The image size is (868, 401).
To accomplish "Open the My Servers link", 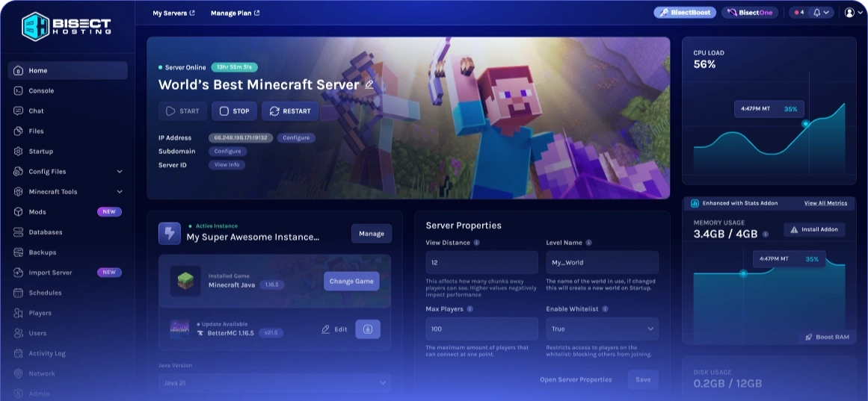I will pos(173,13).
